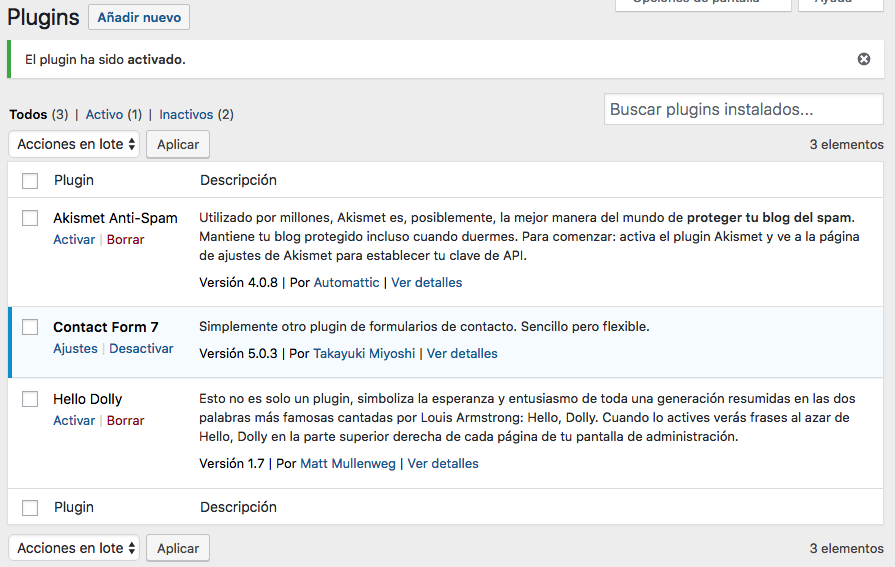Tick the Contact Form 7 checkbox
The width and height of the screenshot is (895, 567).
click(x=30, y=327)
